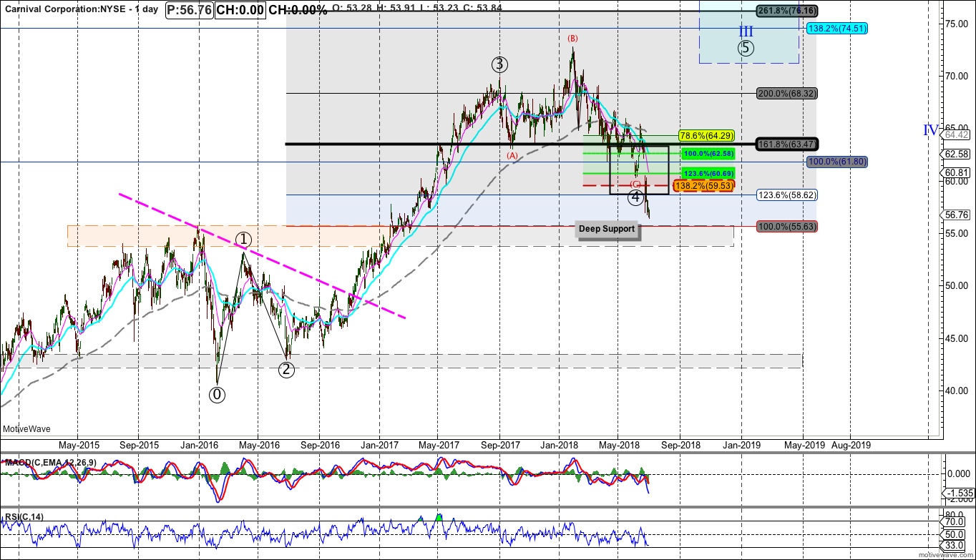Select the Sep-2015 date label
The image size is (976, 560).
click(138, 444)
